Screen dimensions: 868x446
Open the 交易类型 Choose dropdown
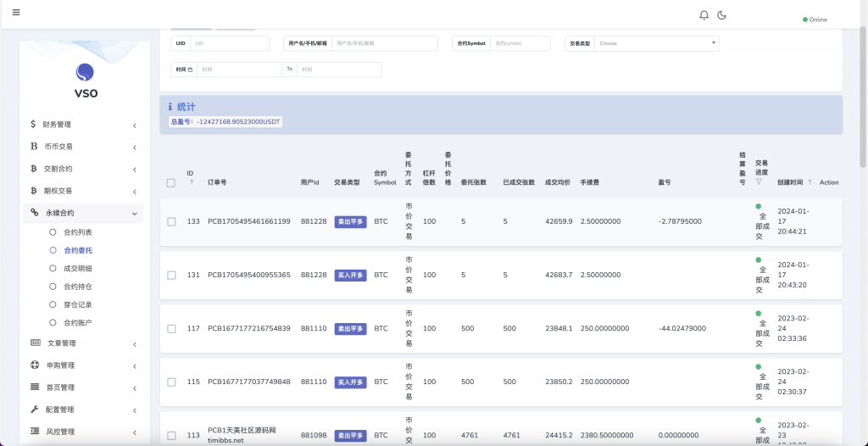656,43
